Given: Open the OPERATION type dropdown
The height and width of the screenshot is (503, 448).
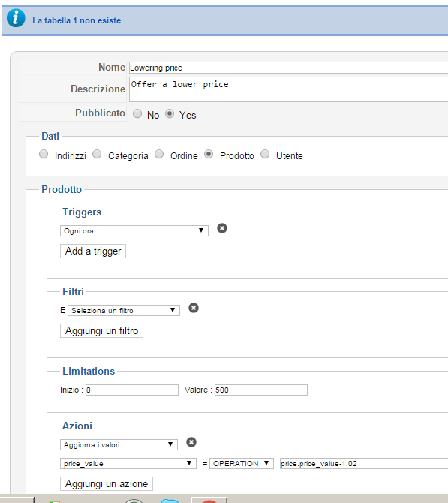Looking at the screenshot, I should coord(242,463).
